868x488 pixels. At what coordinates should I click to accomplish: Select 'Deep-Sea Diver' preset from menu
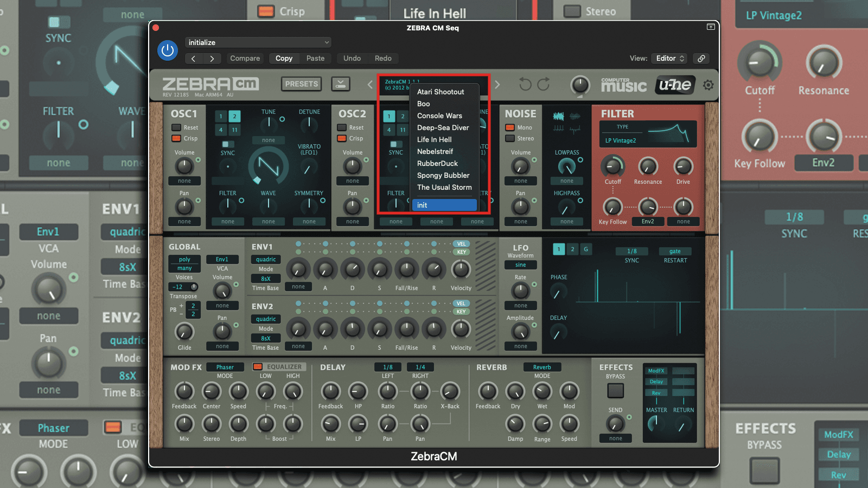444,127
